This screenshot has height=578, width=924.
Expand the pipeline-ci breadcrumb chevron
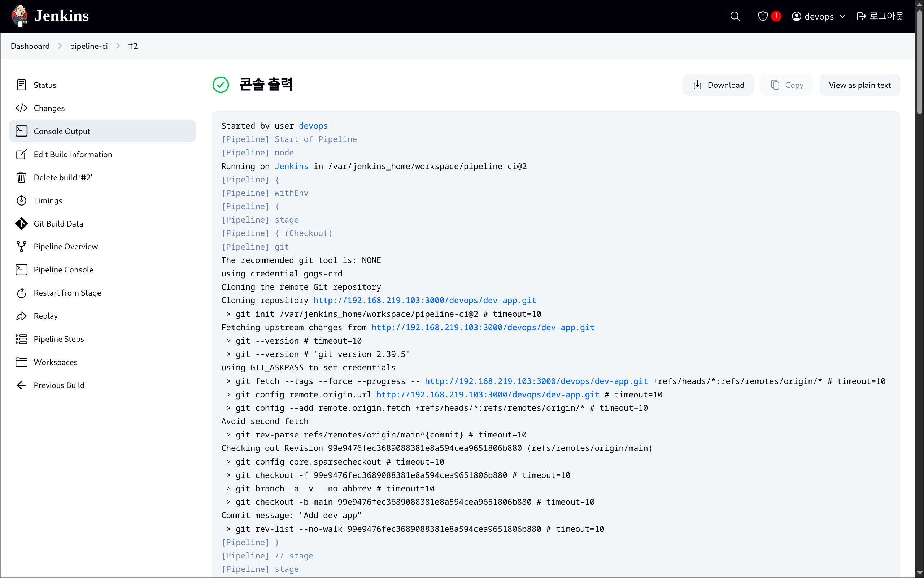pyautogui.click(x=118, y=46)
